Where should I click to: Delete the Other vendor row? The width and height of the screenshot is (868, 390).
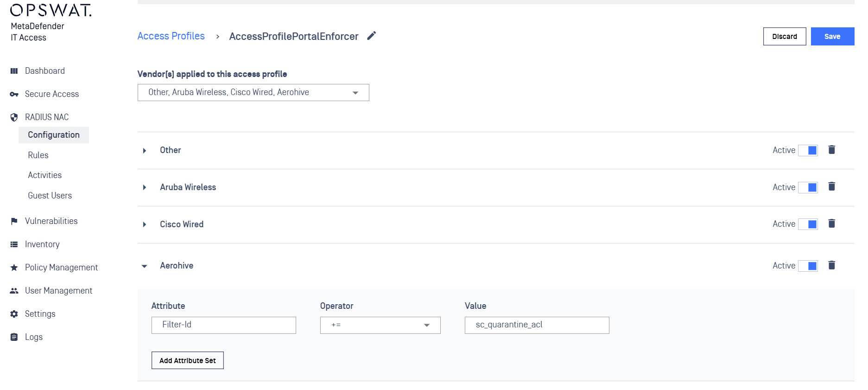[832, 150]
